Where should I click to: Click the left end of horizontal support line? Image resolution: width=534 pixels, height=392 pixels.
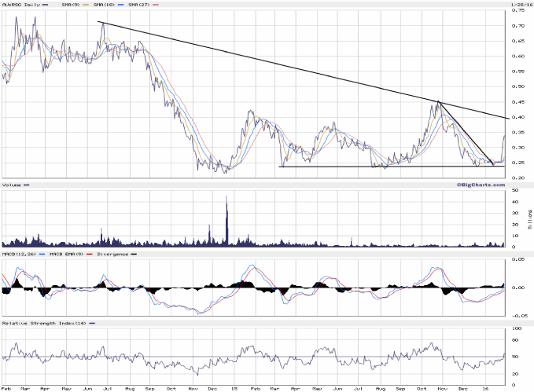280,166
